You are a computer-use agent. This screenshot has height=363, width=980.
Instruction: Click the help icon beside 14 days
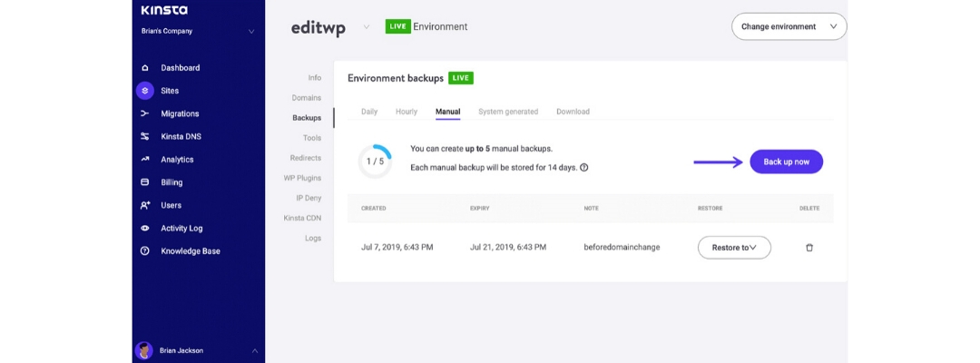583,168
